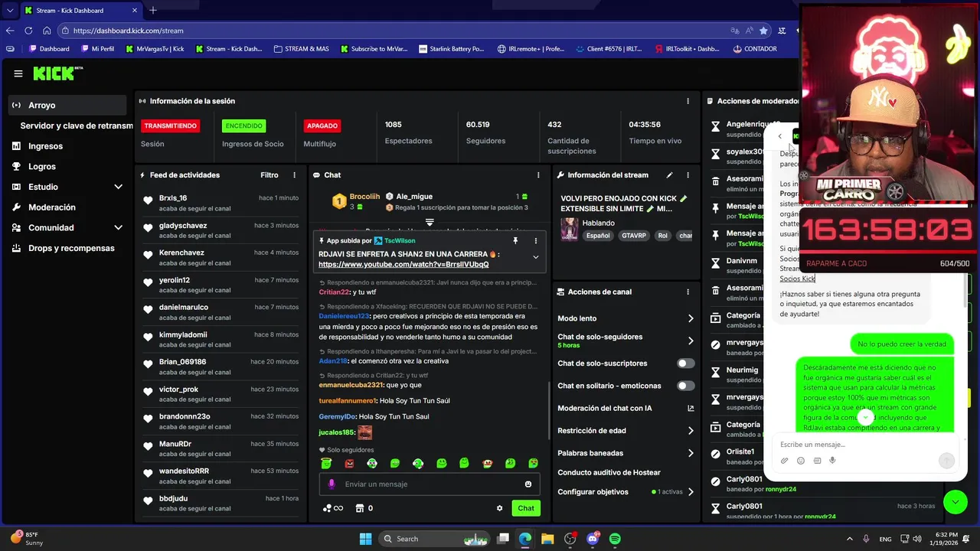Expand Estudio sidebar section
This screenshot has width=980, height=551.
[x=118, y=187]
